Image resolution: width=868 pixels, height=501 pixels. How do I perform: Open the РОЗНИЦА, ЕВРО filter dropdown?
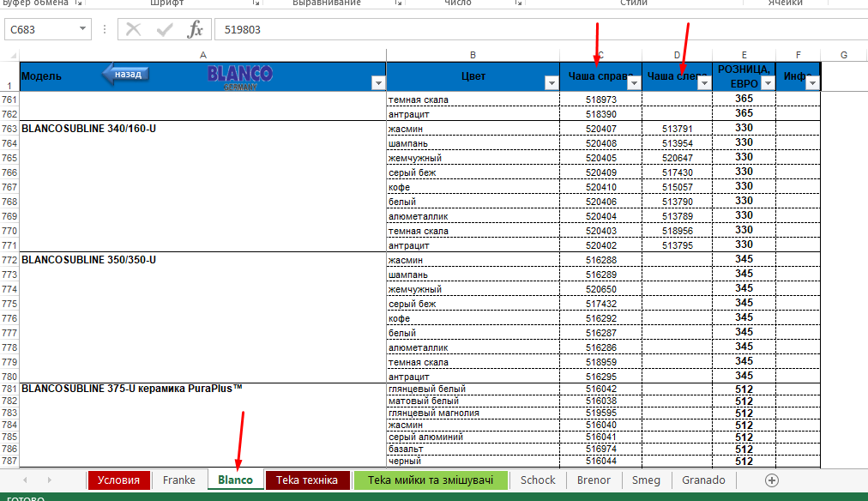tap(768, 83)
